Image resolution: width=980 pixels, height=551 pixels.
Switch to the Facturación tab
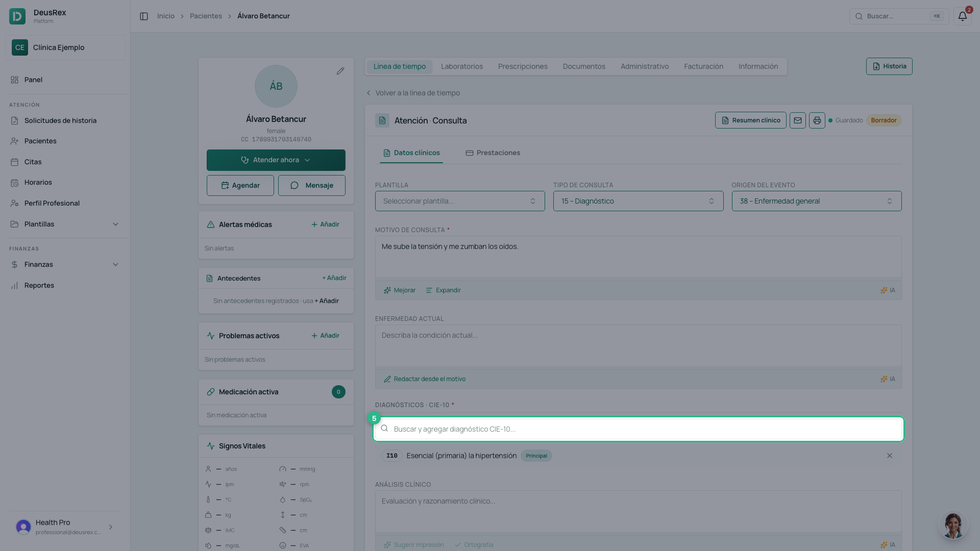pyautogui.click(x=703, y=66)
